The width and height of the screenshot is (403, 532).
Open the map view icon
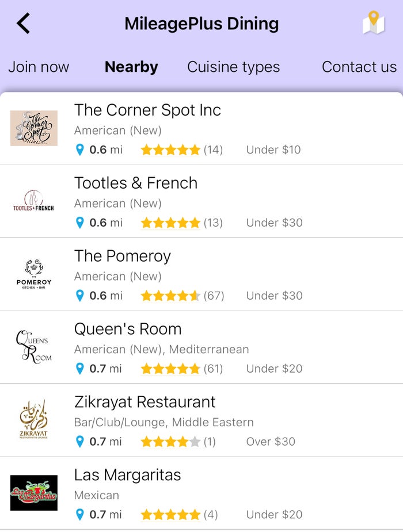point(374,22)
